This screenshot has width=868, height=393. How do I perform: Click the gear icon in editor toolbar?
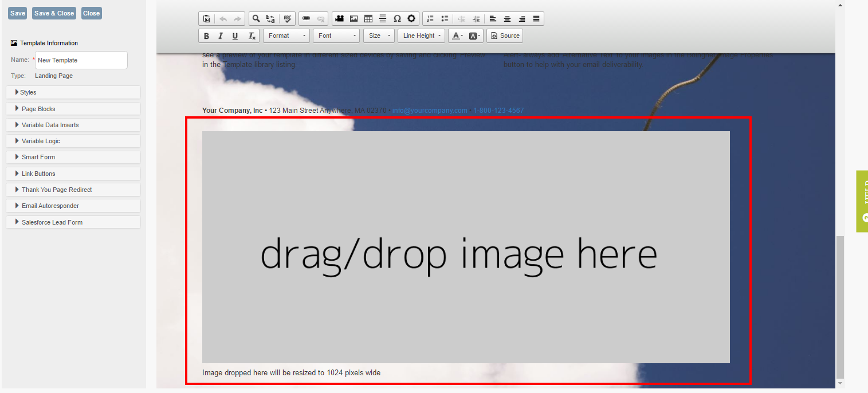[411, 19]
